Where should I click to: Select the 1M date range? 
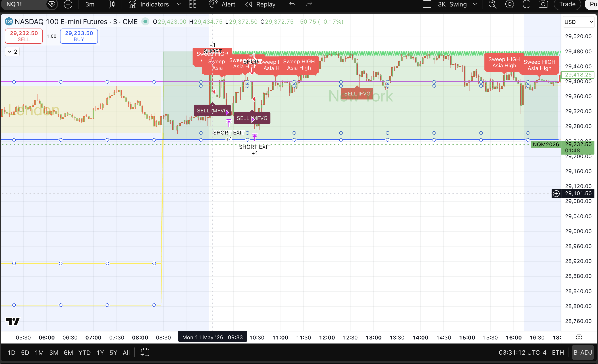(x=39, y=352)
